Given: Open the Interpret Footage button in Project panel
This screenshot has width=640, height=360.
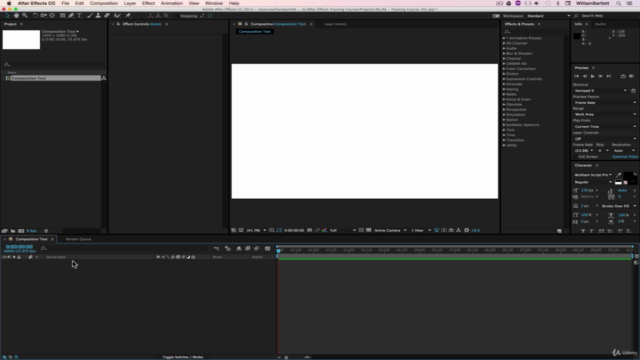Looking at the screenshot, I should [x=4, y=231].
